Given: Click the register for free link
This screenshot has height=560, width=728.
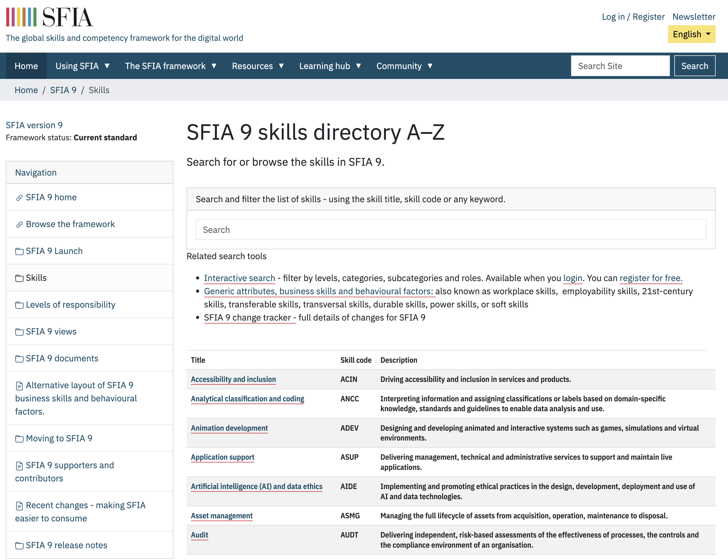Looking at the screenshot, I should [651, 278].
